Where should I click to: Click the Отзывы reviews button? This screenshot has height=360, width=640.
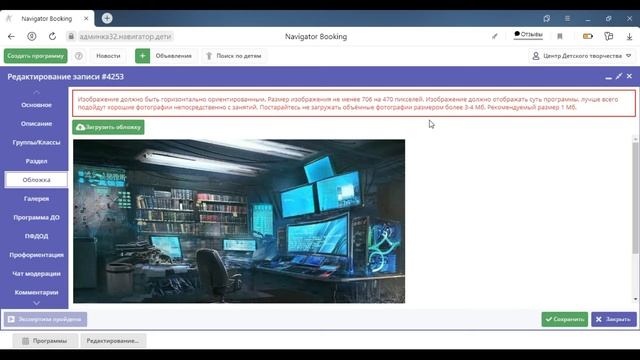pos(528,35)
